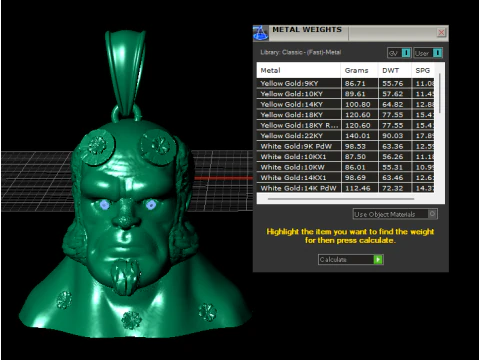Click the 64.82 DWT value
The height and width of the screenshot is (360, 480).
click(x=393, y=104)
